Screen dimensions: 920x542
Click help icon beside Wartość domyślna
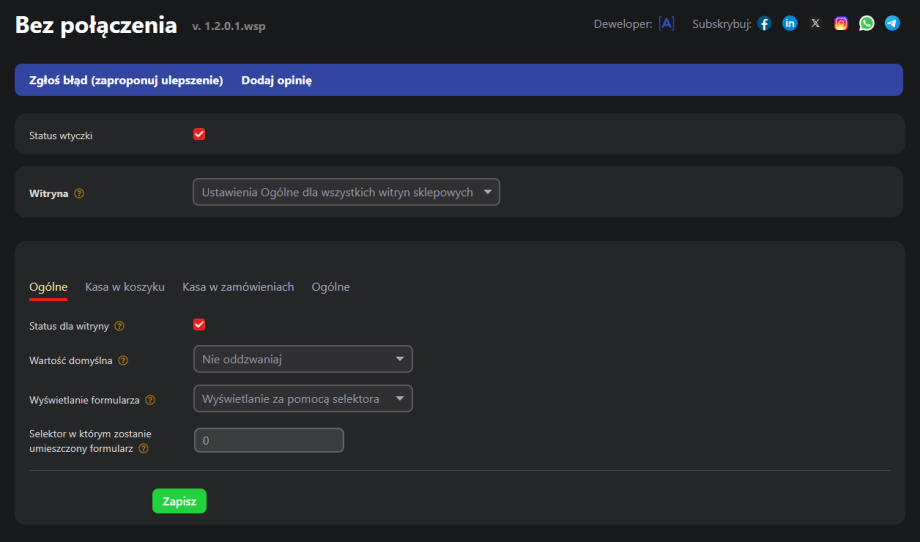click(x=124, y=360)
